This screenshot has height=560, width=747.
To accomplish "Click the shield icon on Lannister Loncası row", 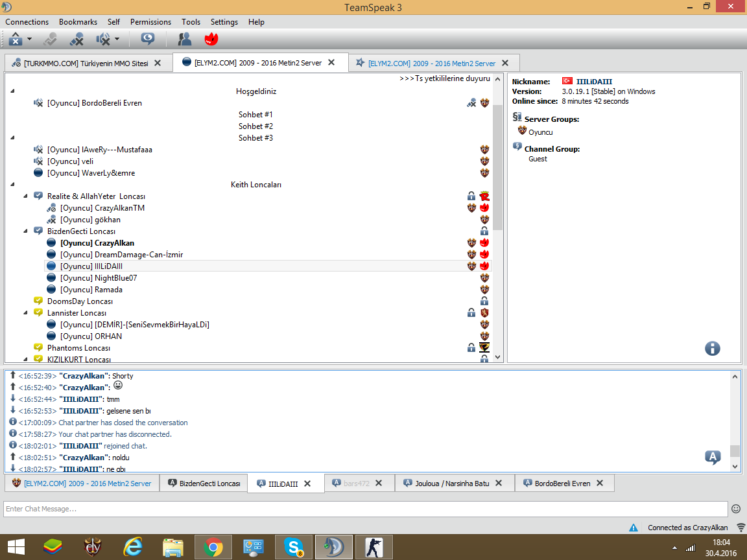I will [484, 313].
